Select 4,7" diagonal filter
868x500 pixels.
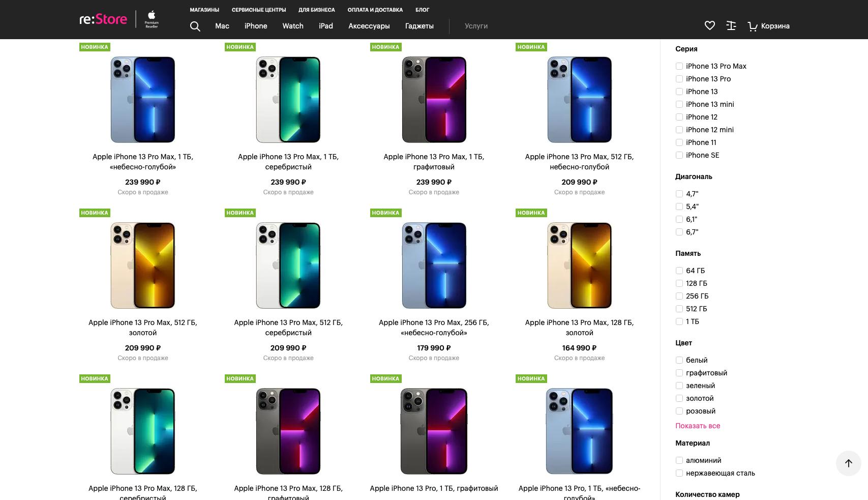(679, 194)
